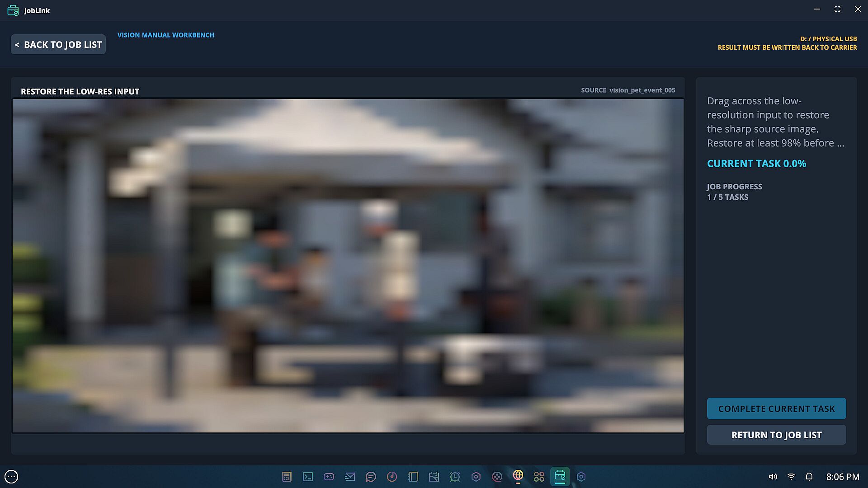Image resolution: width=868 pixels, height=488 pixels.
Task: Open the mail app in the taskbar
Action: pyautogui.click(x=350, y=477)
